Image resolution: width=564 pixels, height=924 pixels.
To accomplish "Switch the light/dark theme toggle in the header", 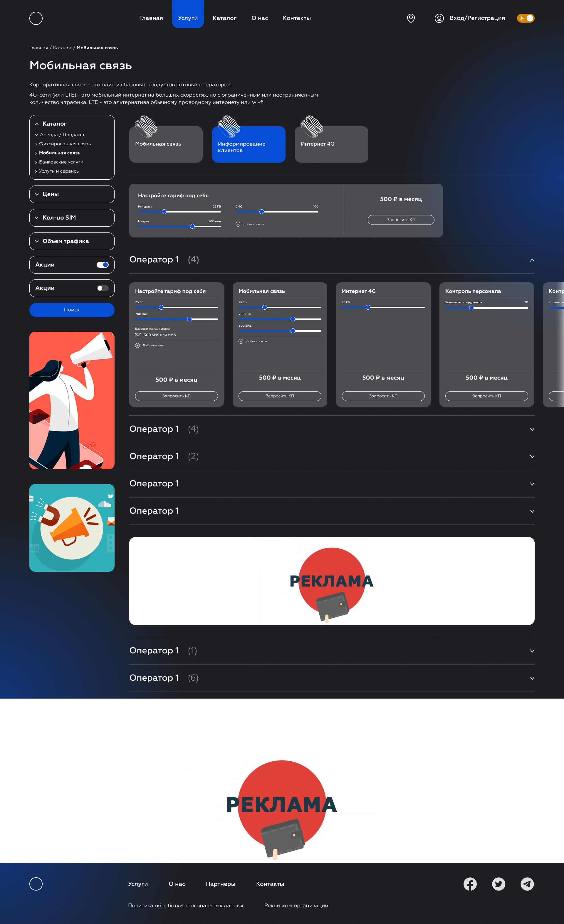I will click(526, 18).
